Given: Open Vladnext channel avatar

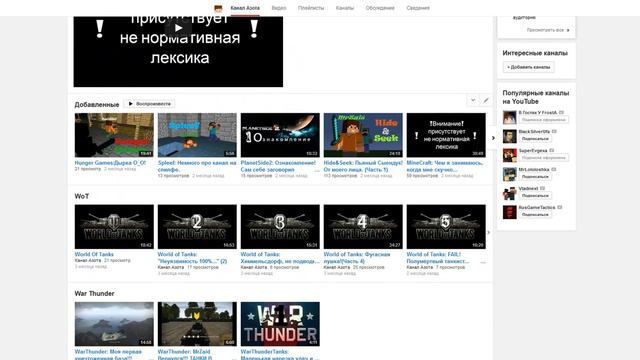Looking at the screenshot, I should [509, 193].
